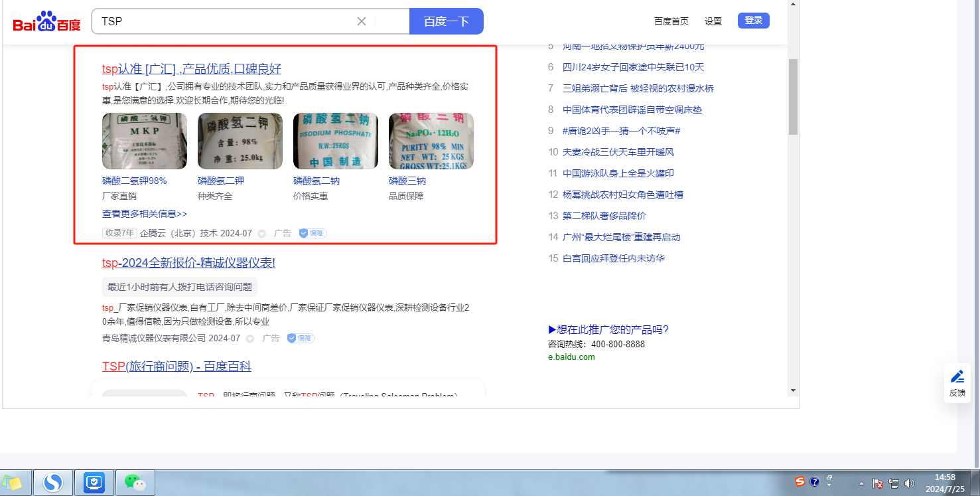Click the 磷酸三钠 product caption link
The height and width of the screenshot is (496, 980).
[x=407, y=181]
